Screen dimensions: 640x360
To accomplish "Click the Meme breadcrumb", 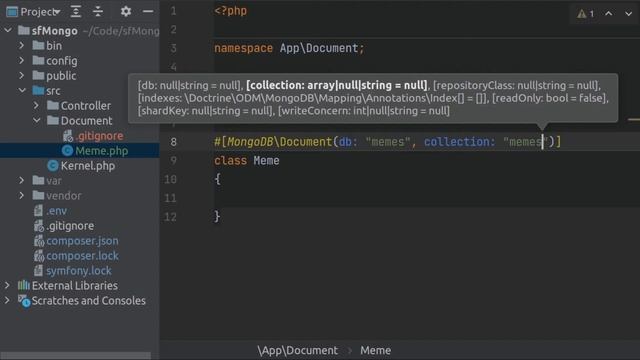I will (x=376, y=350).
